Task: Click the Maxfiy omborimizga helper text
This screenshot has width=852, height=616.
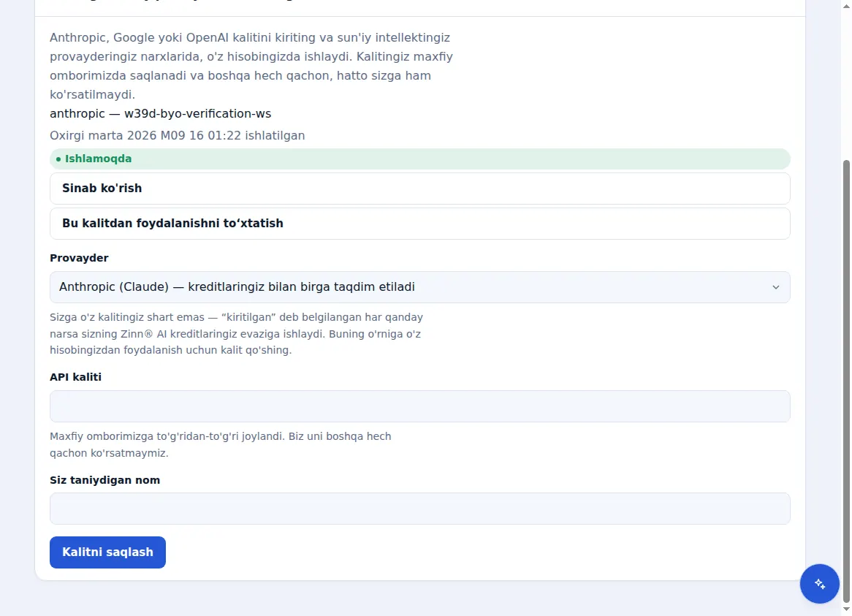Action: [x=220, y=444]
